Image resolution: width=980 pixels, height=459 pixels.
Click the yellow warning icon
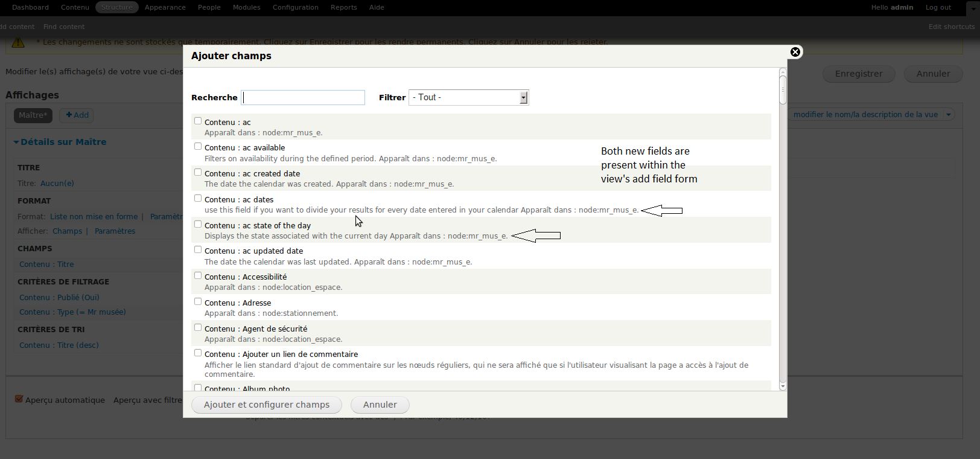coord(18,42)
